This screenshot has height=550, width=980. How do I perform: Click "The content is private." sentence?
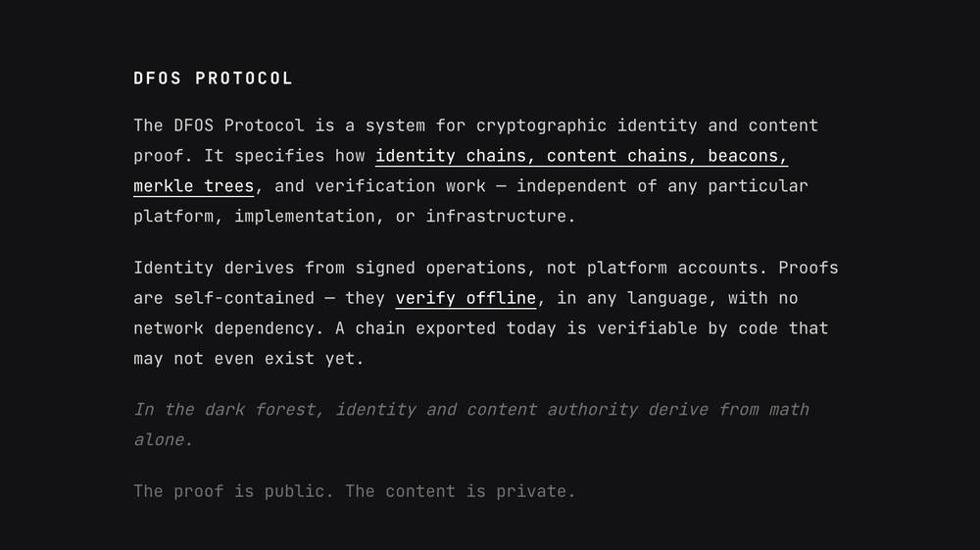(x=461, y=491)
